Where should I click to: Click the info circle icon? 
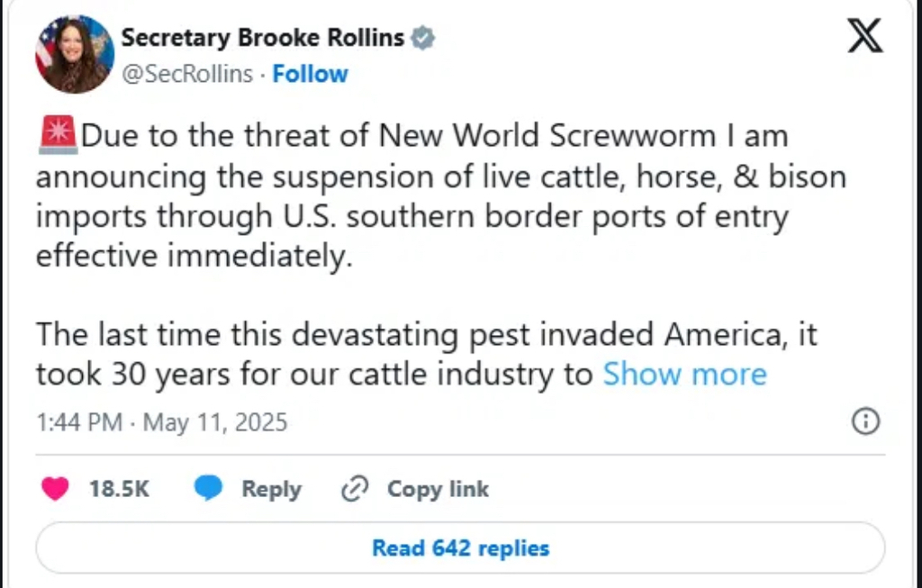pyautogui.click(x=864, y=422)
